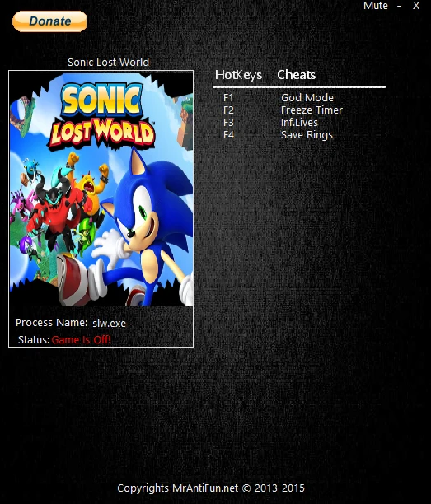The image size is (431, 504).
Task: Click the God Mode cheat
Action: pos(307,97)
